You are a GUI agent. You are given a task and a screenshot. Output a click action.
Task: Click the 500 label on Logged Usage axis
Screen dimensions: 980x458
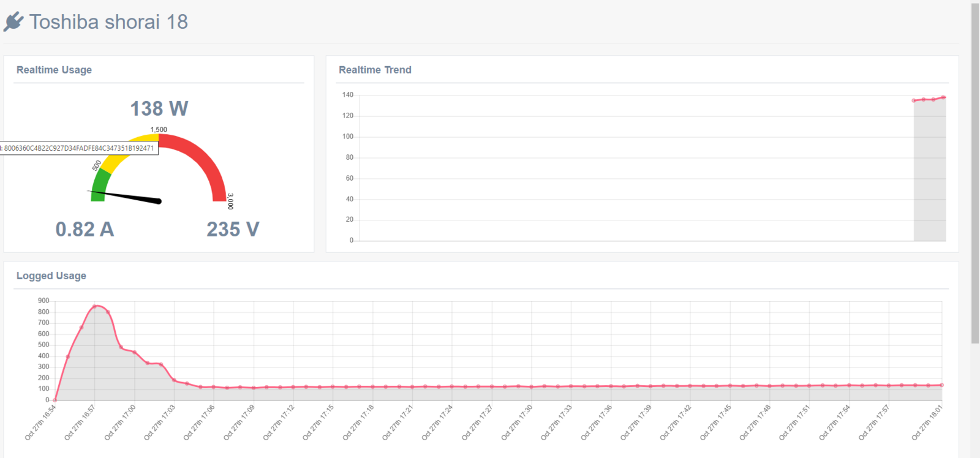coord(43,345)
